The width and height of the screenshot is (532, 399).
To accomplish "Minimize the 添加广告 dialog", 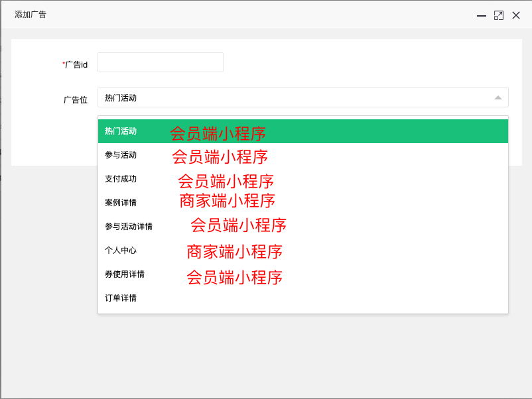I will click(x=481, y=16).
